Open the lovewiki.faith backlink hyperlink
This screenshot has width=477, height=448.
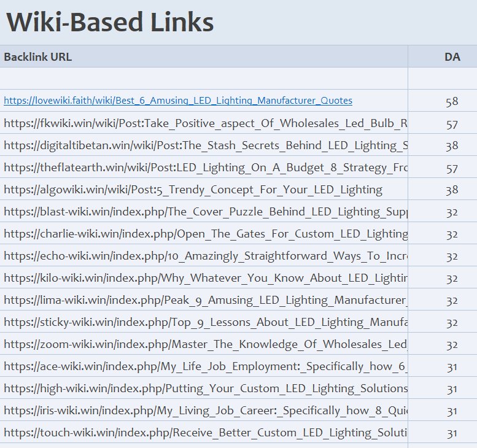pyautogui.click(x=178, y=101)
